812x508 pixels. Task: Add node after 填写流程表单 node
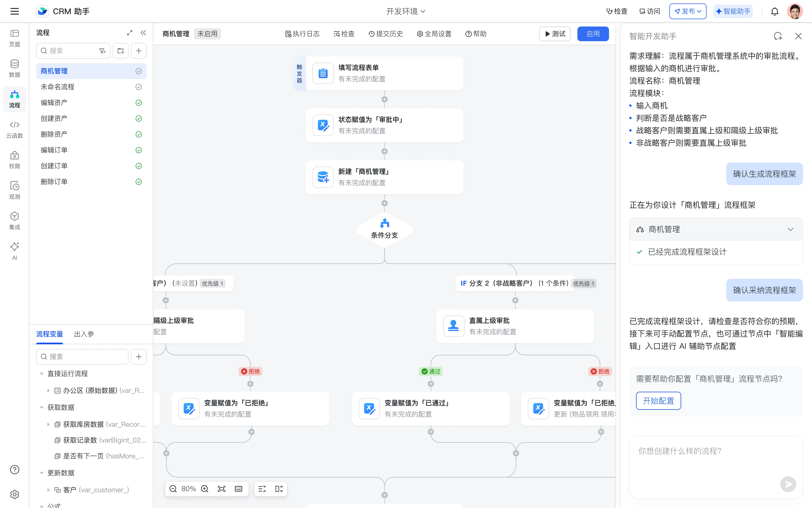tap(385, 99)
